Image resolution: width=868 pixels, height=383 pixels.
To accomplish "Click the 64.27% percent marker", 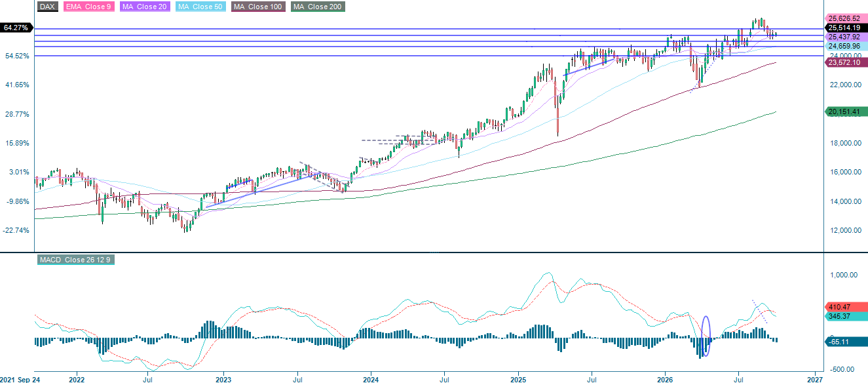I will point(16,28).
